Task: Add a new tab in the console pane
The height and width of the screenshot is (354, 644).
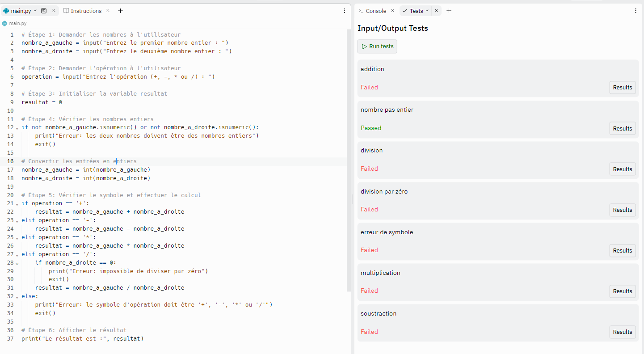Action: [449, 11]
